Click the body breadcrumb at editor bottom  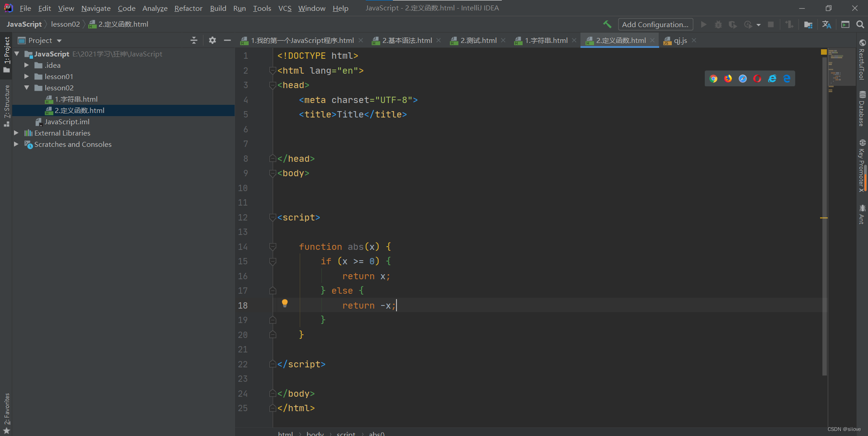tap(315, 433)
